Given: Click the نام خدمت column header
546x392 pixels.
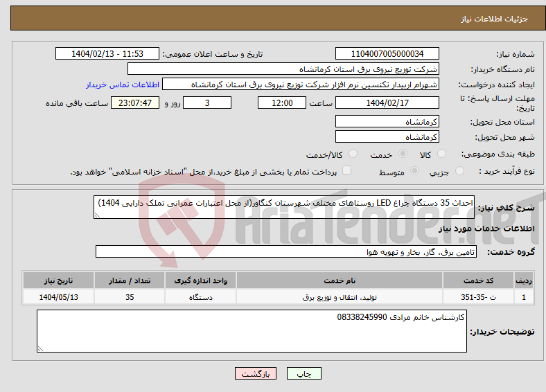Looking at the screenshot, I should point(340,280).
